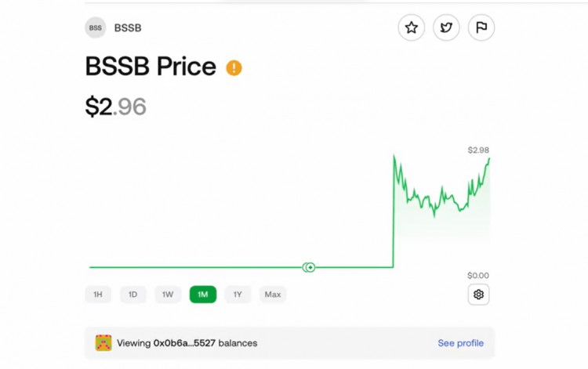Click the star favorite icon
The image size is (588, 369).
pos(412,28)
